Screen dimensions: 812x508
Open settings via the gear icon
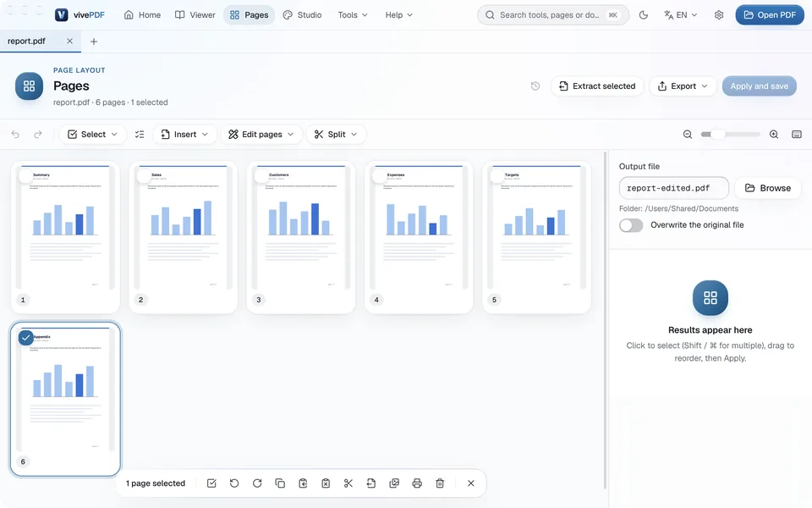coord(719,15)
